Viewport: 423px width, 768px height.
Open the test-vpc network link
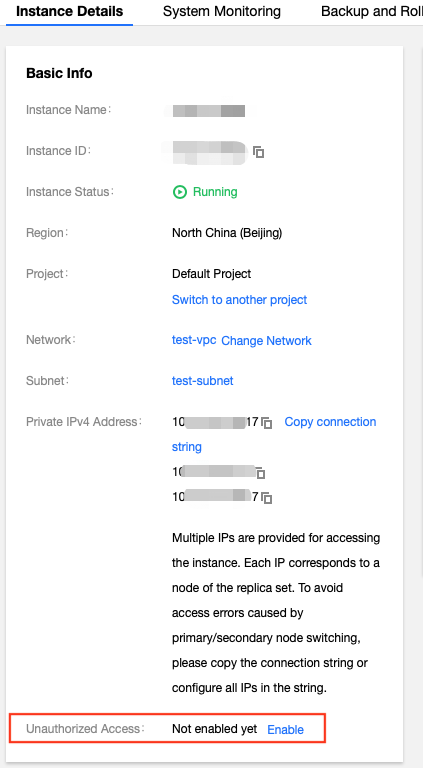(x=194, y=340)
